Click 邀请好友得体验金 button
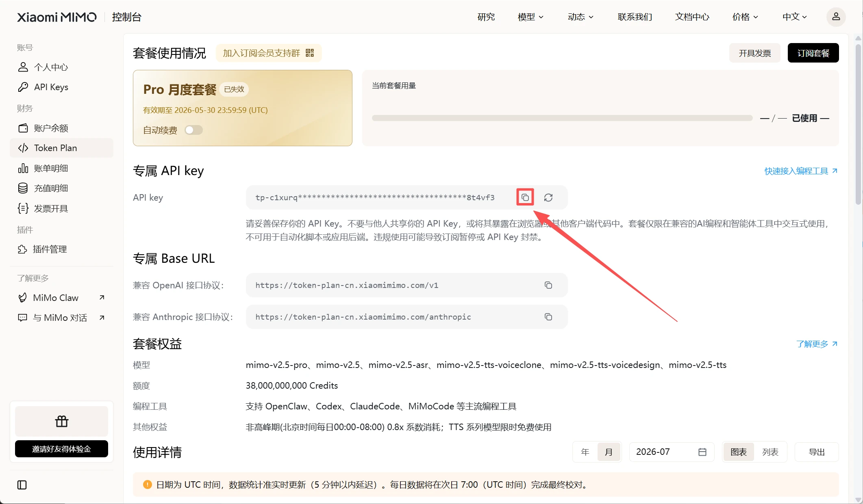 click(x=61, y=449)
